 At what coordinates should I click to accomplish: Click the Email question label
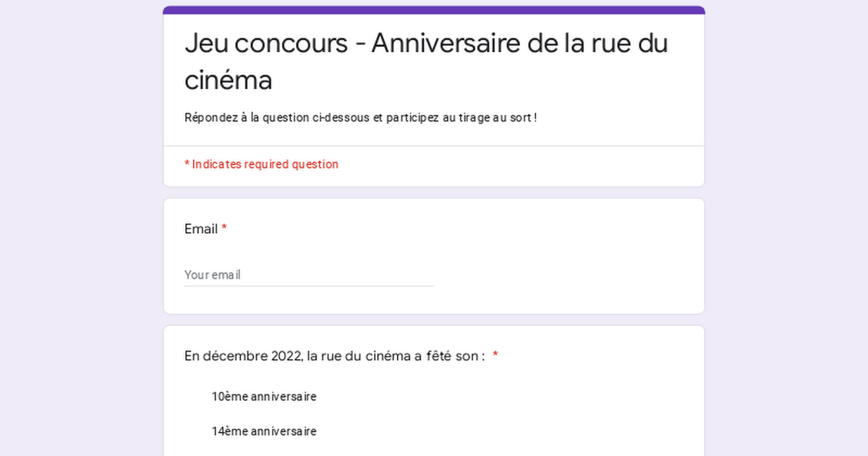[201, 229]
